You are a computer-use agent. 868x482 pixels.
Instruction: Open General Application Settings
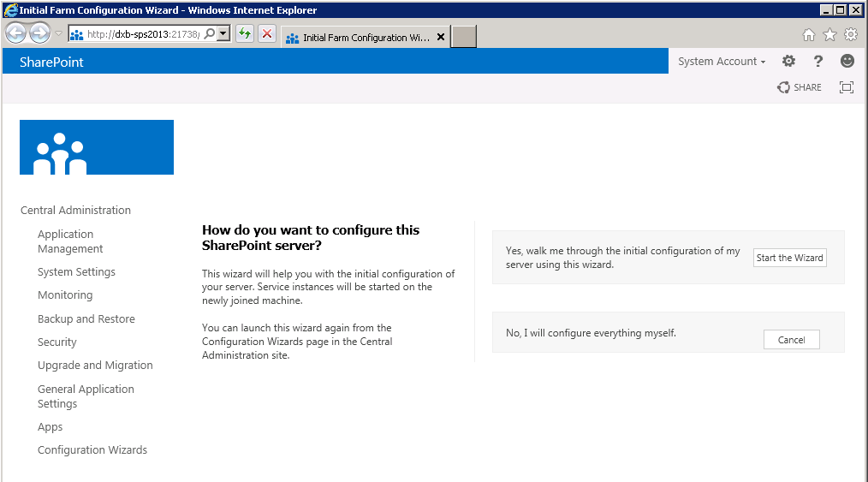(x=86, y=396)
